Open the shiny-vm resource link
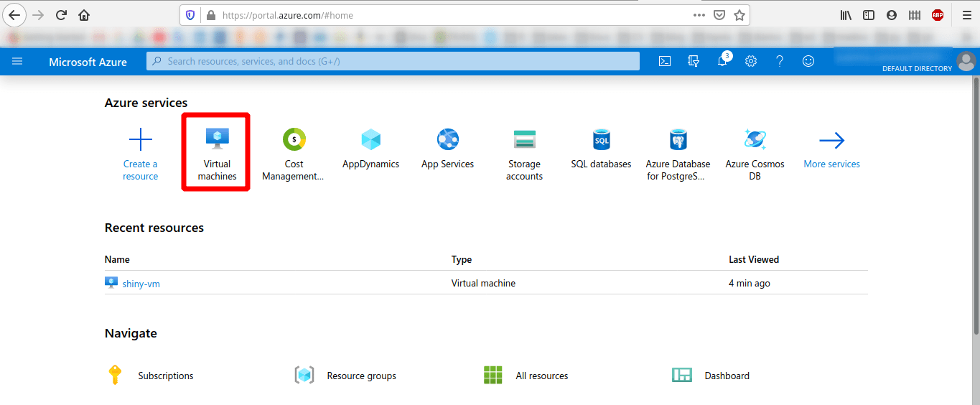The image size is (980, 405). 141,284
